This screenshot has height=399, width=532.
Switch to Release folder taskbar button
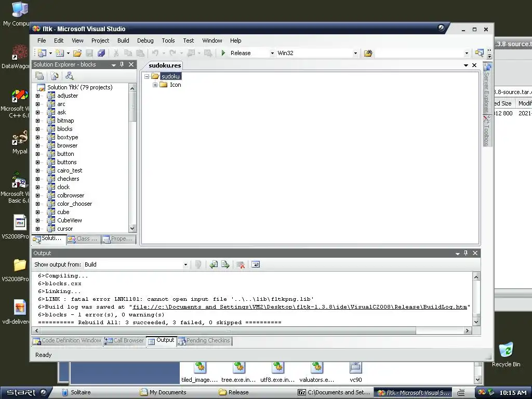coord(234,393)
